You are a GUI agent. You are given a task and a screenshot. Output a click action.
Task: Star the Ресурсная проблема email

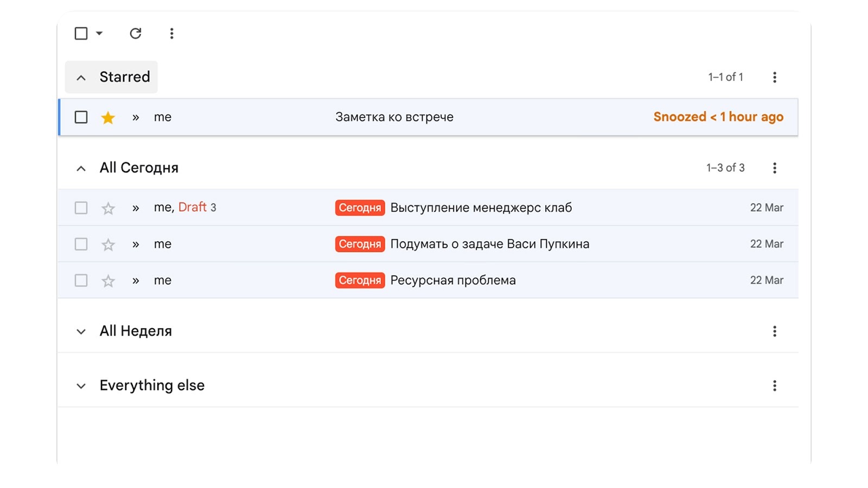pyautogui.click(x=108, y=280)
